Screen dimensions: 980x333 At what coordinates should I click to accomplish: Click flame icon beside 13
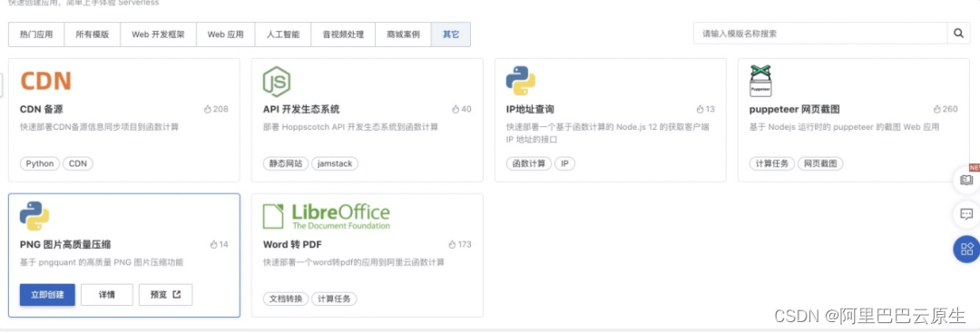pos(700,109)
